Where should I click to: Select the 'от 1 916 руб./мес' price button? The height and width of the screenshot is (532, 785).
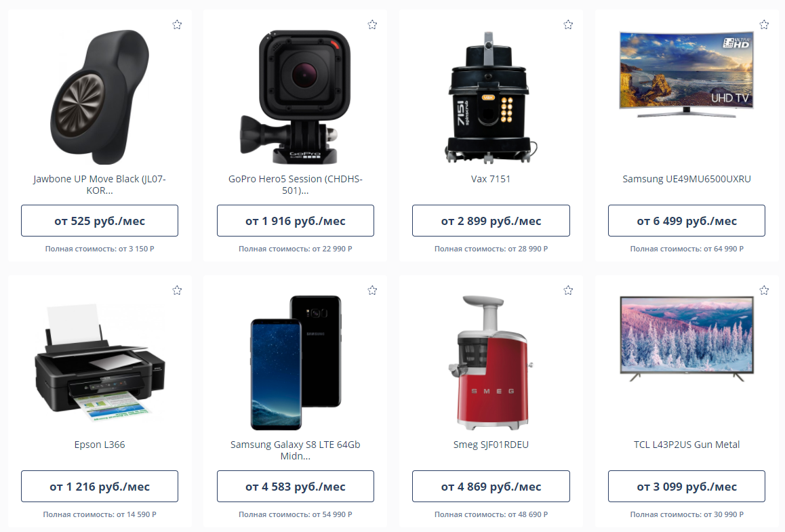click(296, 221)
